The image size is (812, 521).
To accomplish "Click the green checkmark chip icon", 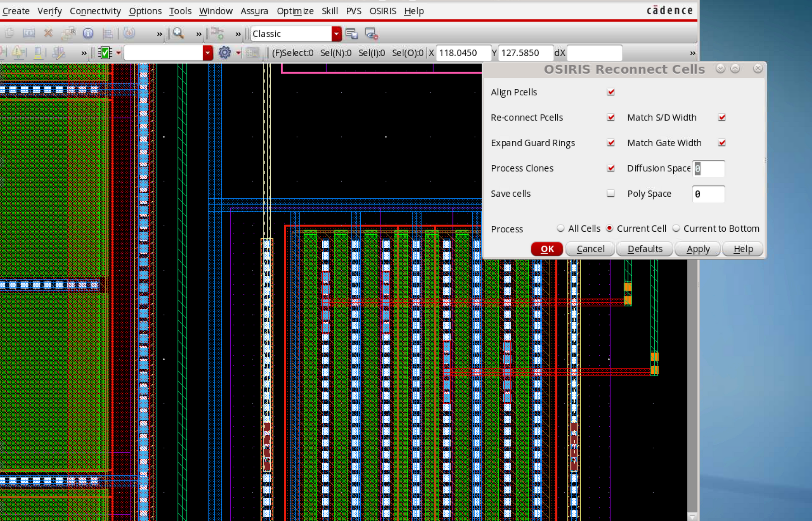I will [x=105, y=52].
